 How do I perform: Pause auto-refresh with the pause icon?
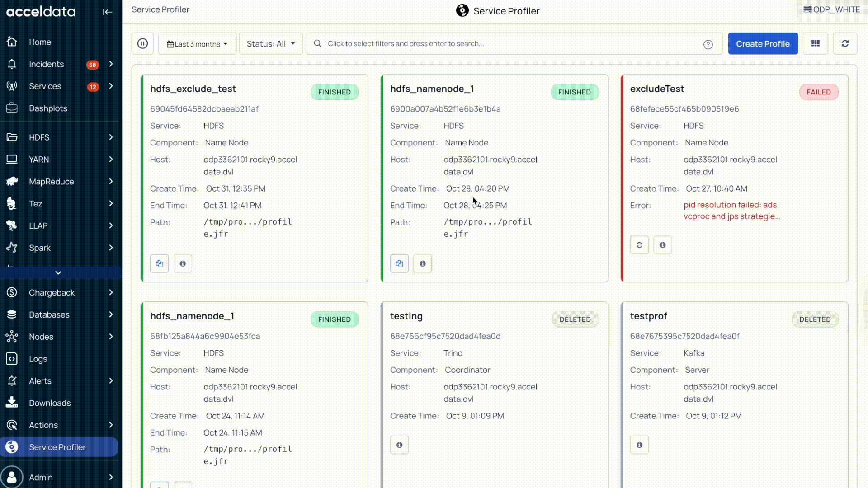point(142,44)
